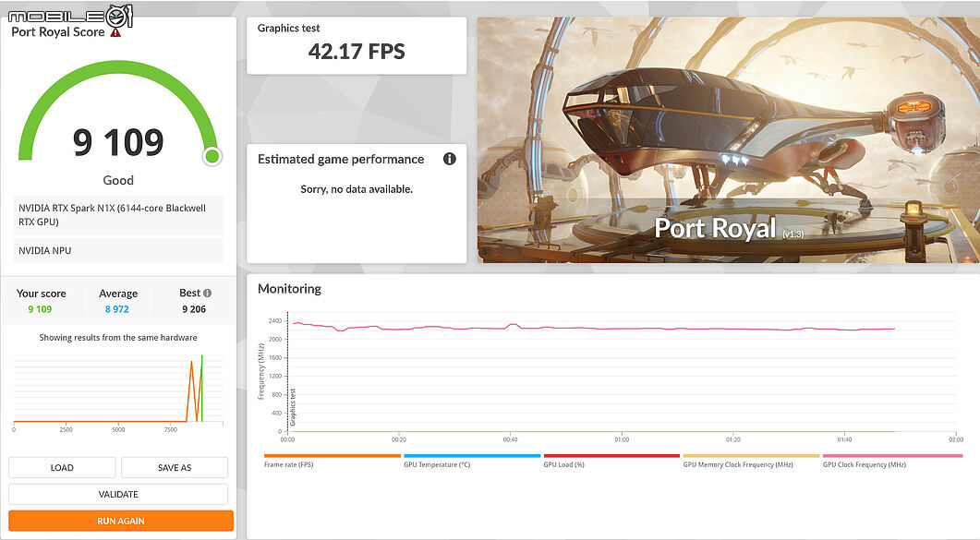Click the green knob on the score gauge

click(x=212, y=156)
